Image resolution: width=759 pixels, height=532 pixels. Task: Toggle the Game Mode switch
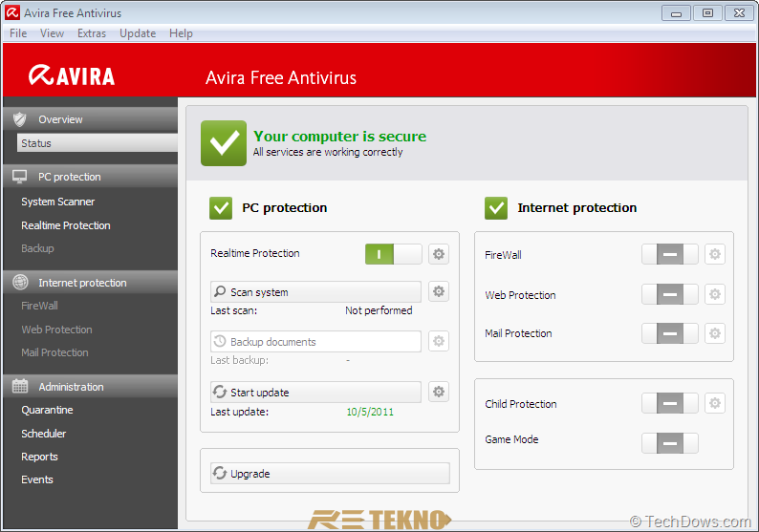(x=670, y=443)
